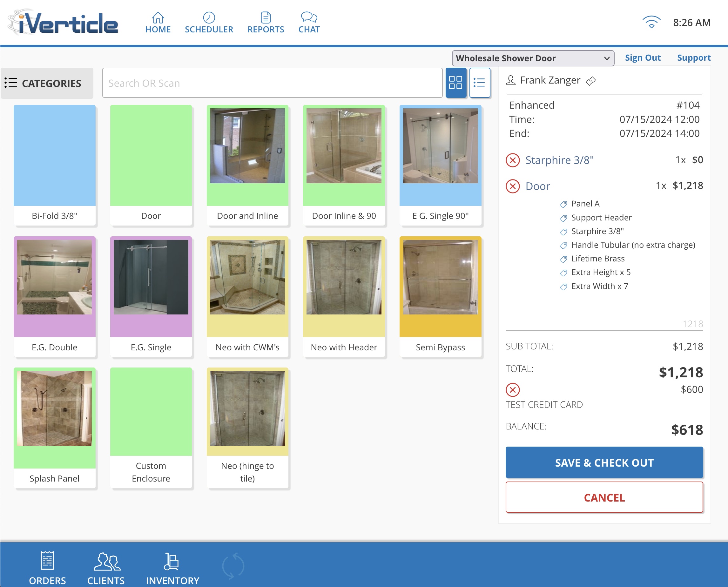Image resolution: width=728 pixels, height=587 pixels.
Task: Click the CHAT menu label
Action: point(309,30)
